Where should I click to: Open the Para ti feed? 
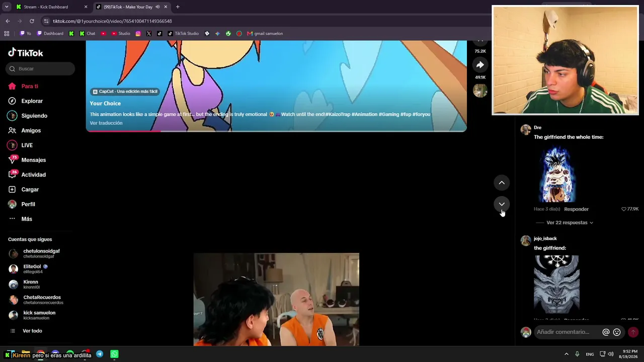point(23,86)
